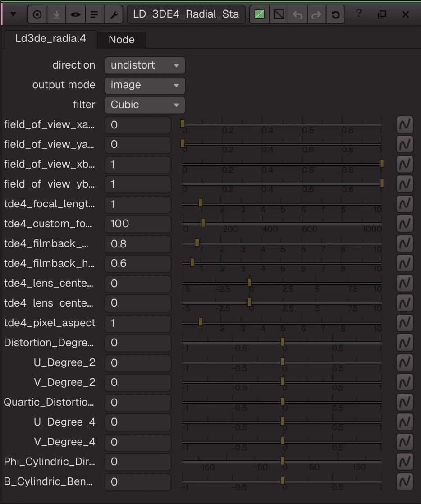Click the undo arrow in the panel toolbar

pyautogui.click(x=297, y=14)
